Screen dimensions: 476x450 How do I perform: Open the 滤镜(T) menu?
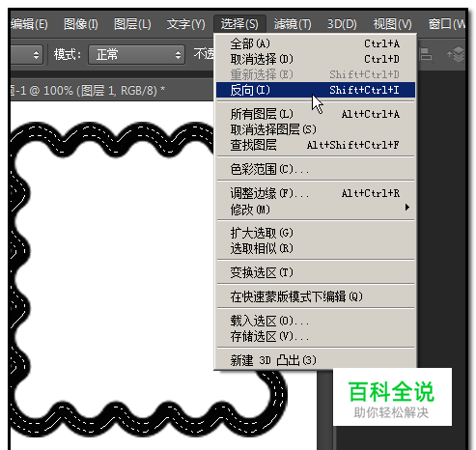pos(293,24)
